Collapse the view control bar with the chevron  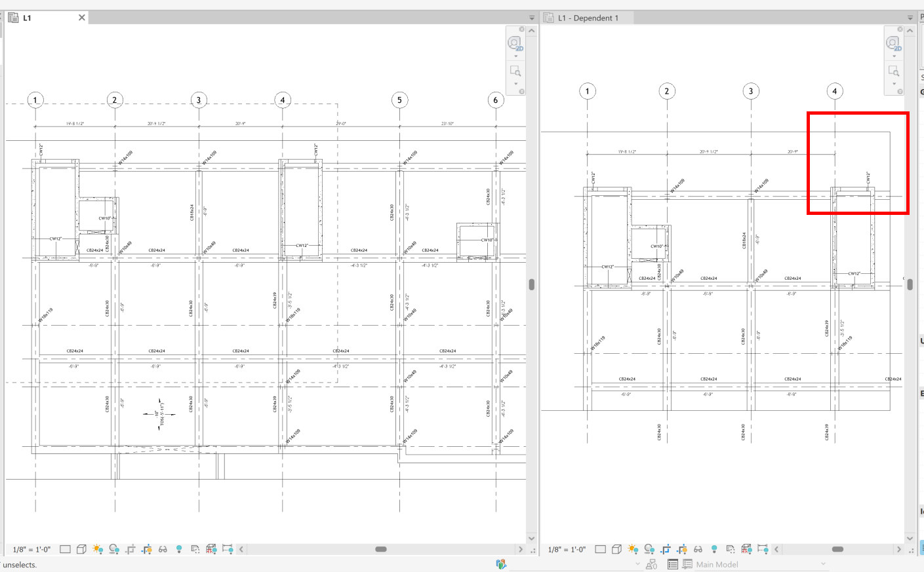[x=241, y=550]
